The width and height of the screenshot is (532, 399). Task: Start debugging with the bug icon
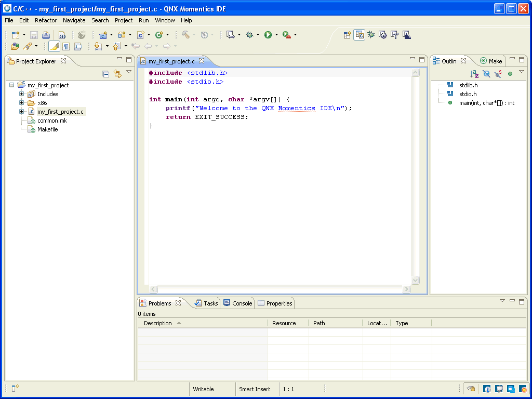click(x=250, y=35)
